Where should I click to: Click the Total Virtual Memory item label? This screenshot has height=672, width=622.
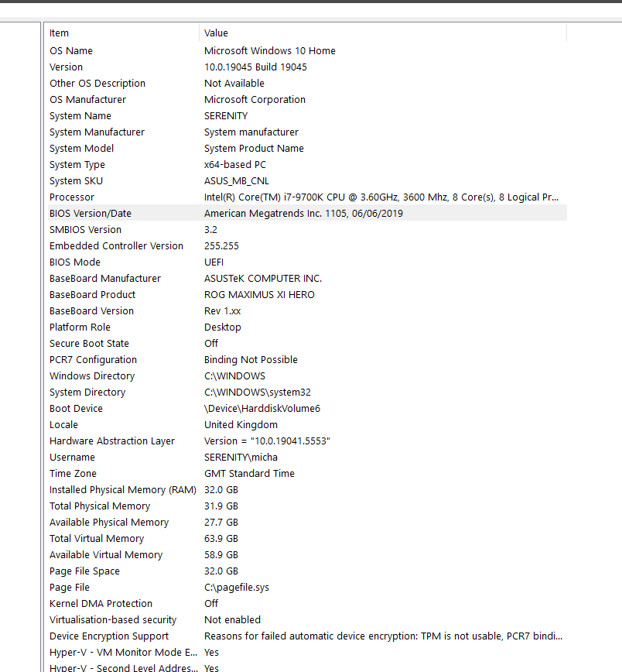pyautogui.click(x=97, y=539)
